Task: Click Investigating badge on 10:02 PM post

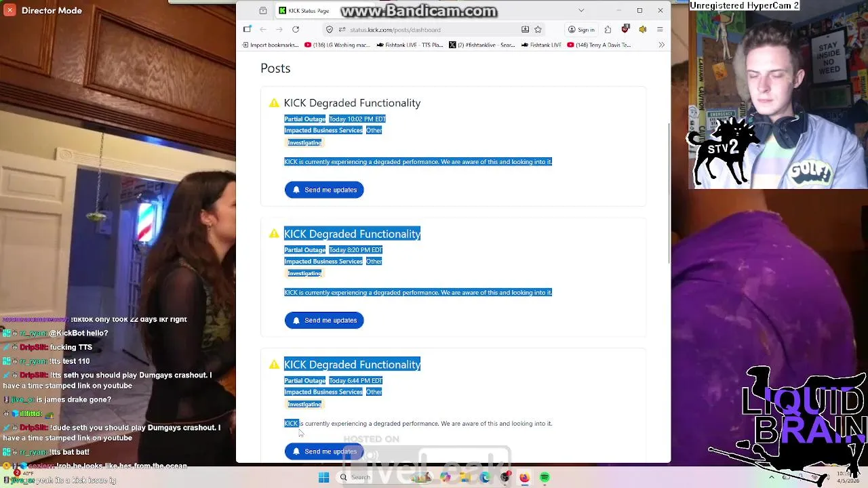Action: (x=304, y=142)
